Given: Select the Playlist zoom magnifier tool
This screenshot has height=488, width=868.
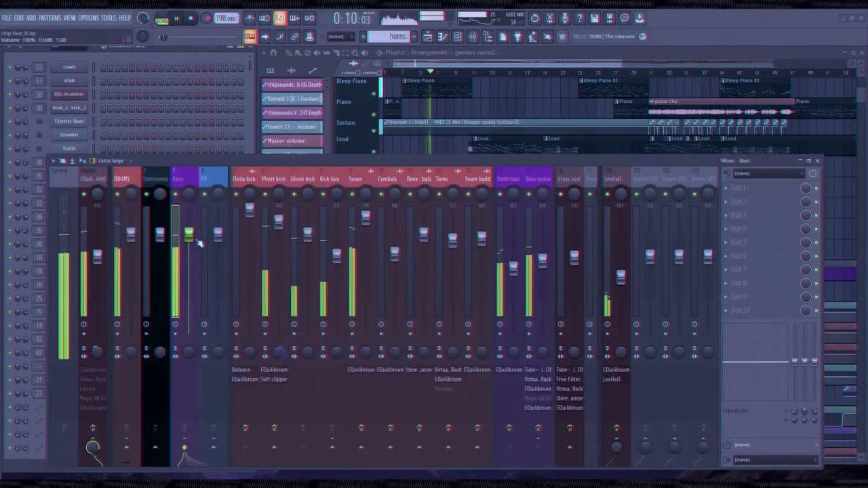Looking at the screenshot, I should click(x=355, y=52).
